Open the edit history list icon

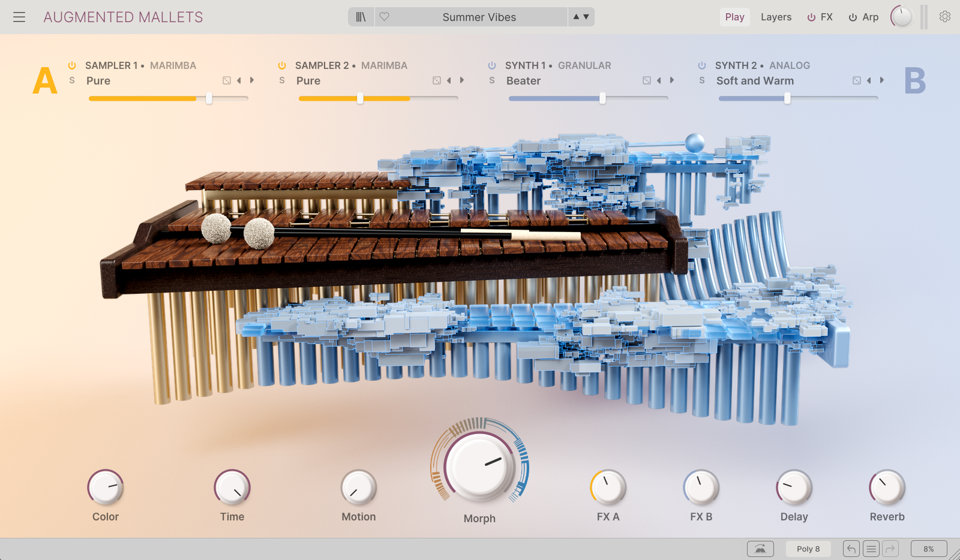tap(871, 549)
